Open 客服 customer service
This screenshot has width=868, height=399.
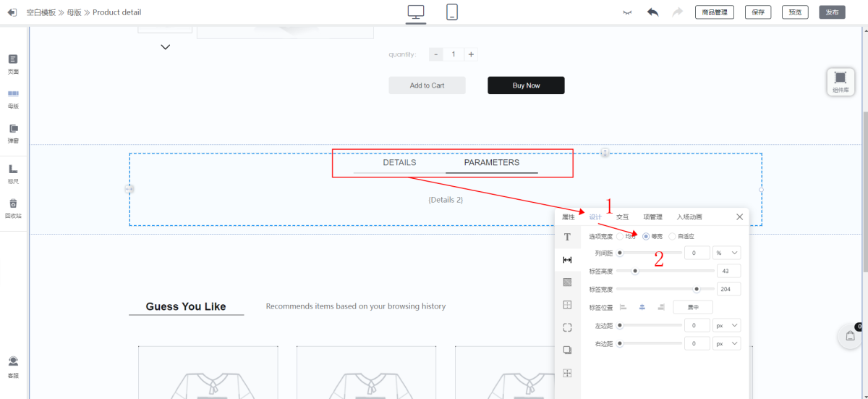(13, 365)
